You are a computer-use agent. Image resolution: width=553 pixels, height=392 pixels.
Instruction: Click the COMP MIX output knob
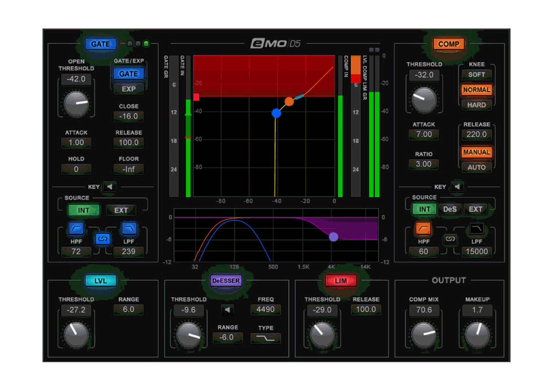click(424, 335)
